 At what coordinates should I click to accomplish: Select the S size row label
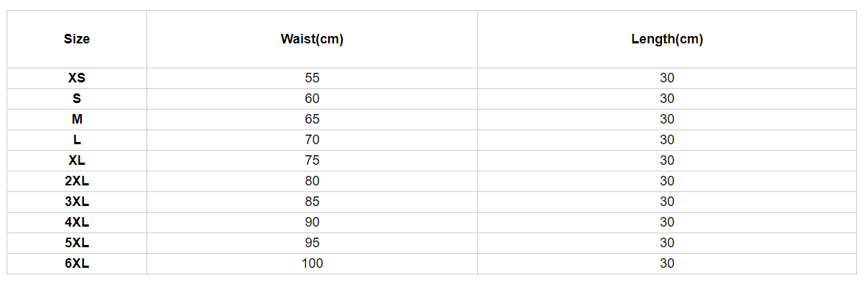tap(77, 99)
